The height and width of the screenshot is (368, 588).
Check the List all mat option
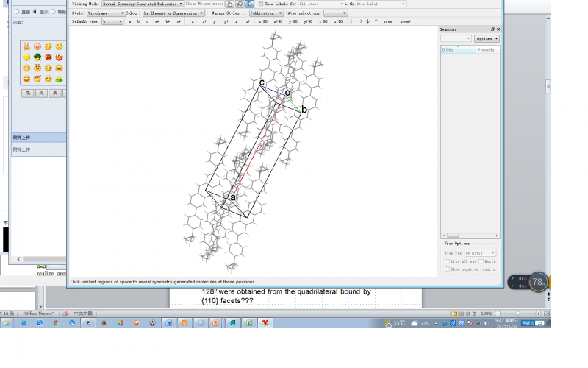[447, 261]
